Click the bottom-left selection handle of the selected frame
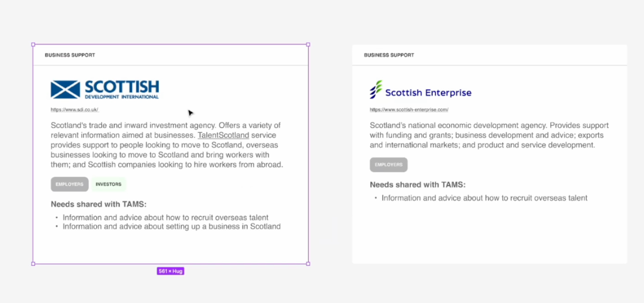Viewport: 644px width, 303px height. (x=33, y=264)
